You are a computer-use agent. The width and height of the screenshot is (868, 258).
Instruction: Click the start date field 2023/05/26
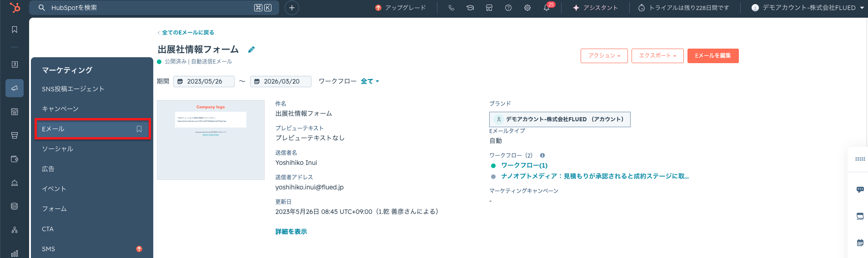coord(204,81)
